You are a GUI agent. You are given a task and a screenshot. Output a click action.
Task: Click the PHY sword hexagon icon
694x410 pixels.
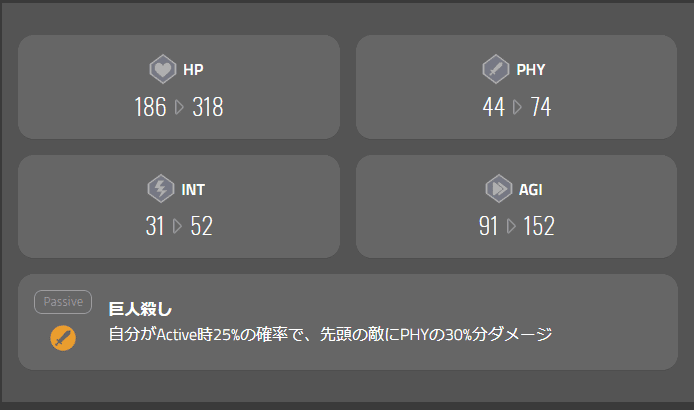coord(495,69)
